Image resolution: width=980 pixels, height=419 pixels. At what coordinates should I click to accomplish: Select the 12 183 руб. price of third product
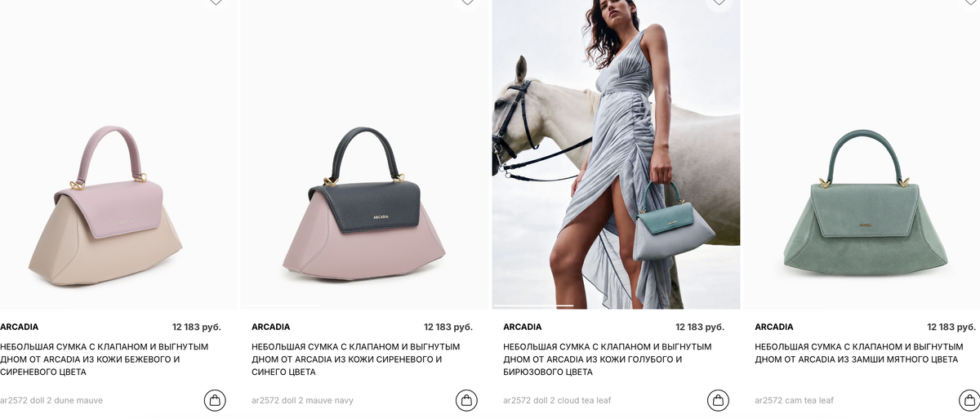pos(700,327)
